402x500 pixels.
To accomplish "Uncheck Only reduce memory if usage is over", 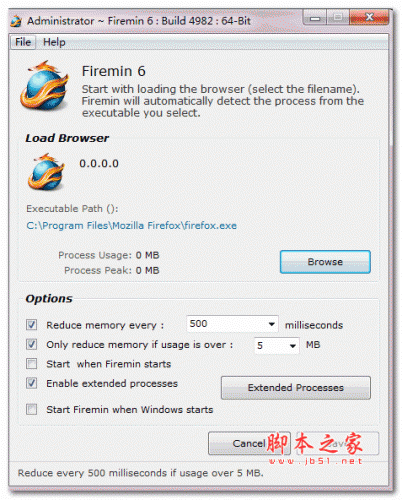I will click(32, 344).
